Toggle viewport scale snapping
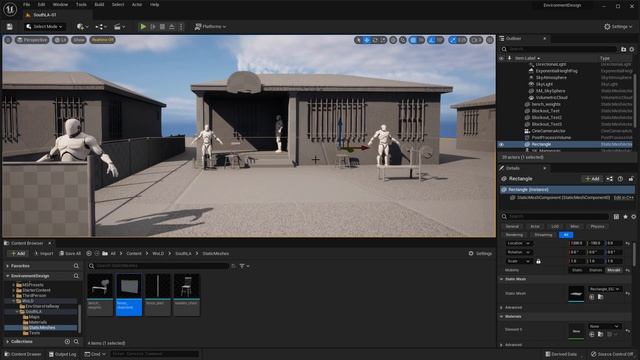The width and height of the screenshot is (640, 360). 452,40
